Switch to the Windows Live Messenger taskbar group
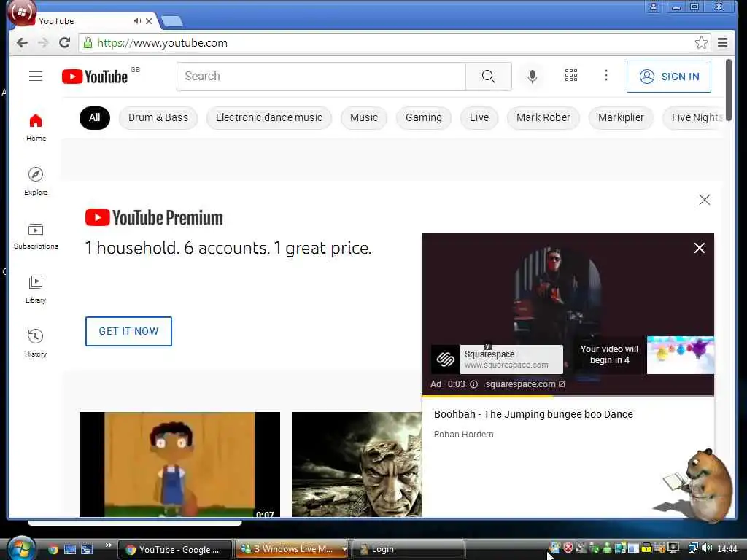The image size is (747, 560). [293, 549]
